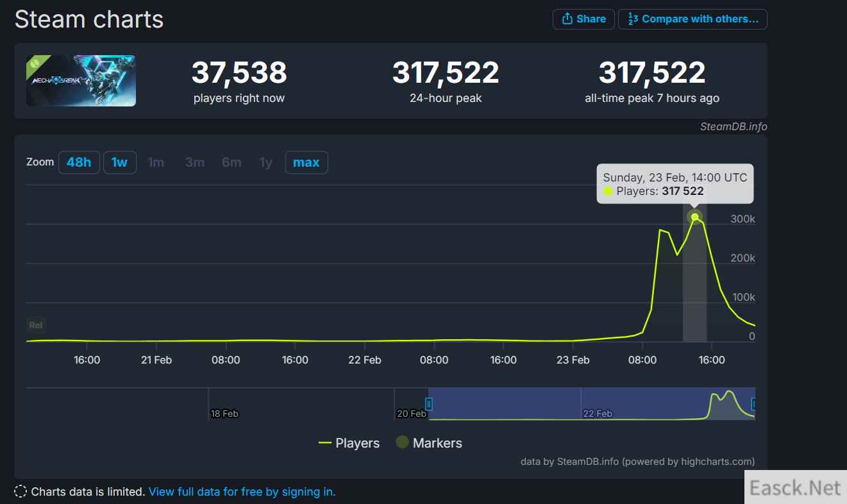The width and height of the screenshot is (847, 504).
Task: Switch zoom to 1y
Action: pos(265,162)
